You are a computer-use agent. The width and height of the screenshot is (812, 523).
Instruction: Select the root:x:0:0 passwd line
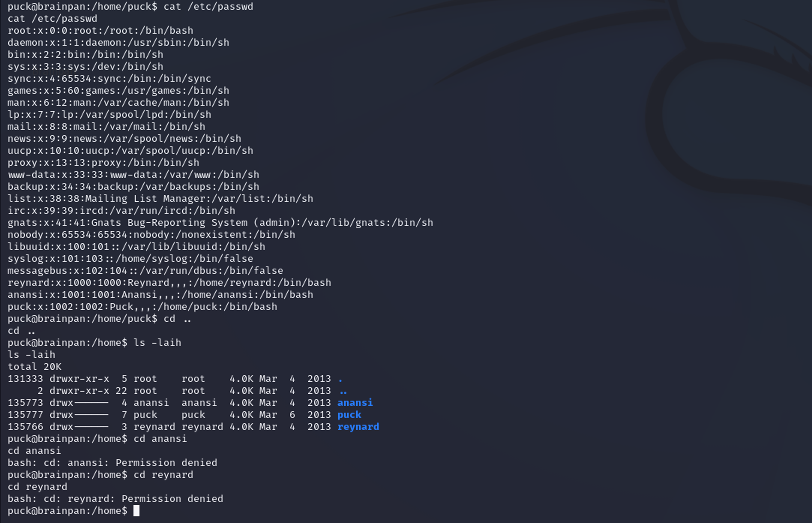pyautogui.click(x=100, y=31)
